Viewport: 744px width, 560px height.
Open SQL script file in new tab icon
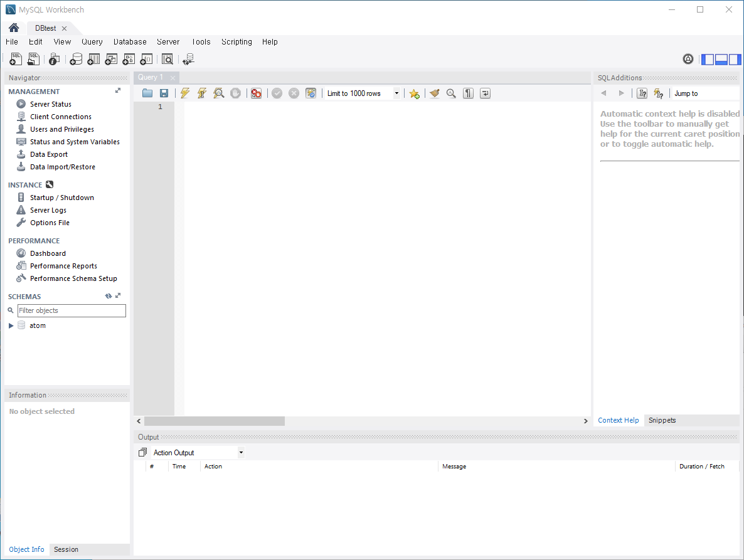click(x=33, y=59)
